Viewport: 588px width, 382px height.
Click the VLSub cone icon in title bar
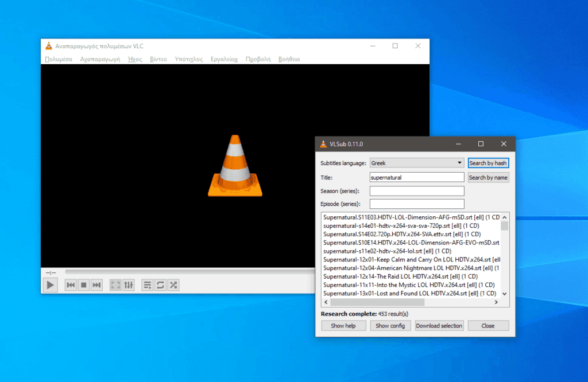[x=323, y=144]
